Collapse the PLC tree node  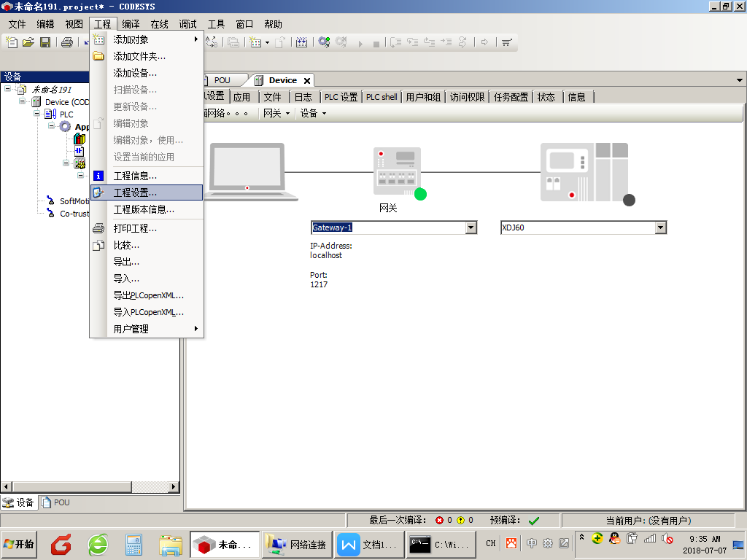coord(36,114)
